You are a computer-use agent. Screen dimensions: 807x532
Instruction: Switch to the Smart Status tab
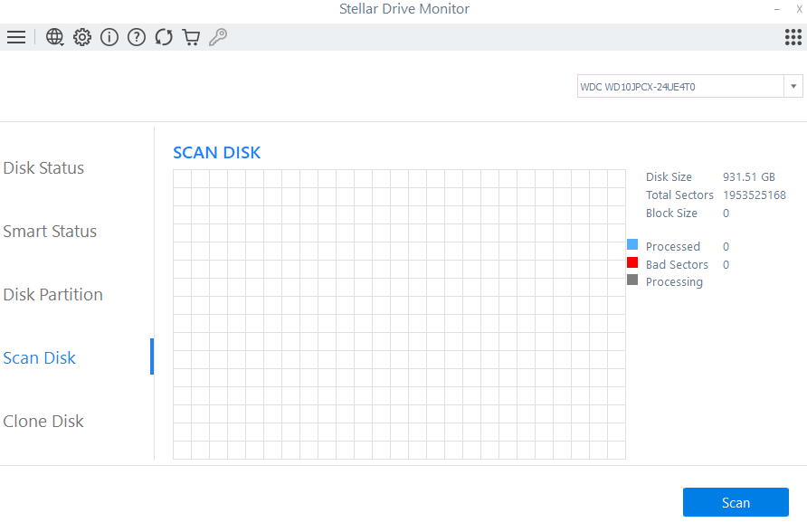(50, 231)
